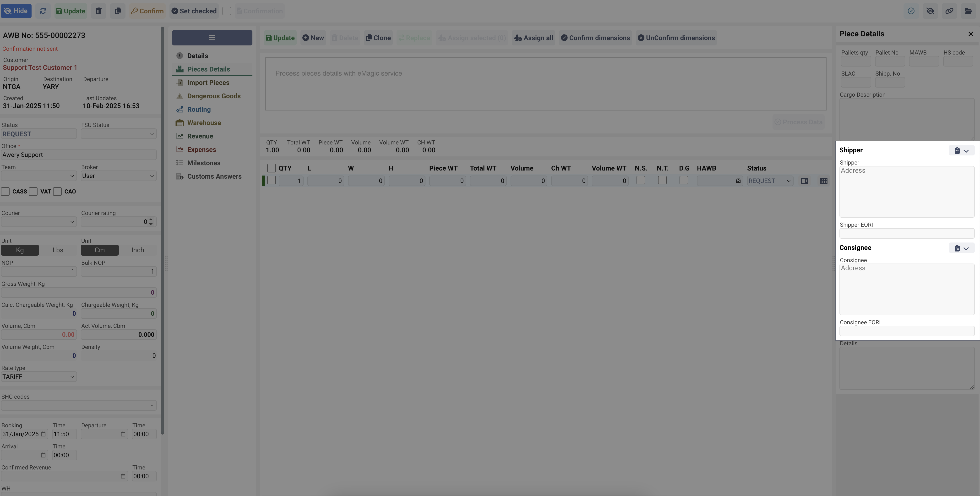Image resolution: width=980 pixels, height=496 pixels.
Task: Open the Rate type TARIFF dropdown
Action: 39,377
